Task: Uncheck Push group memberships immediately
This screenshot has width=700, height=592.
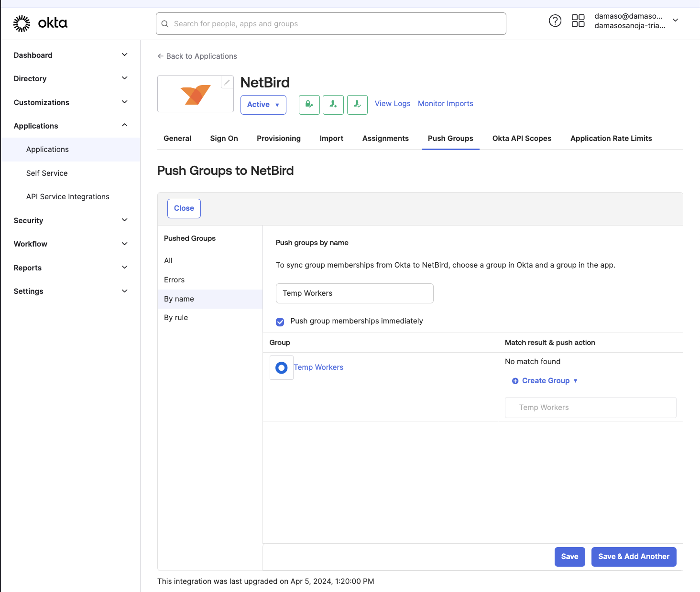Action: (280, 322)
